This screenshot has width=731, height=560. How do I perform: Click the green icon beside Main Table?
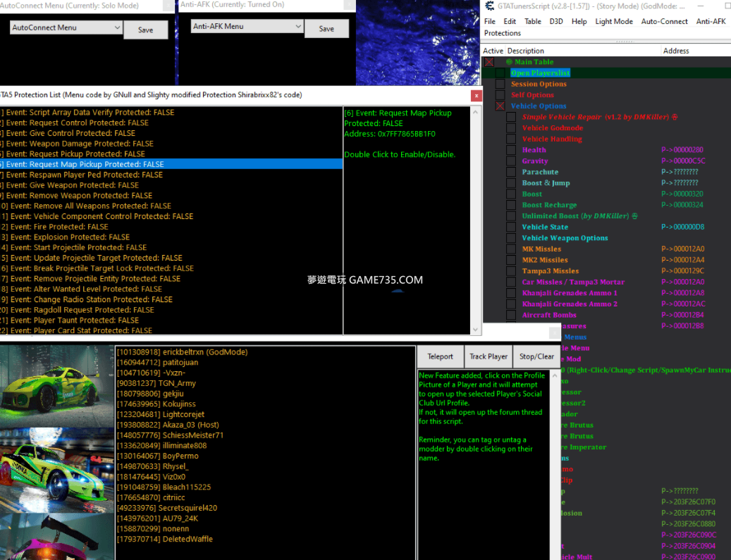[x=508, y=62]
